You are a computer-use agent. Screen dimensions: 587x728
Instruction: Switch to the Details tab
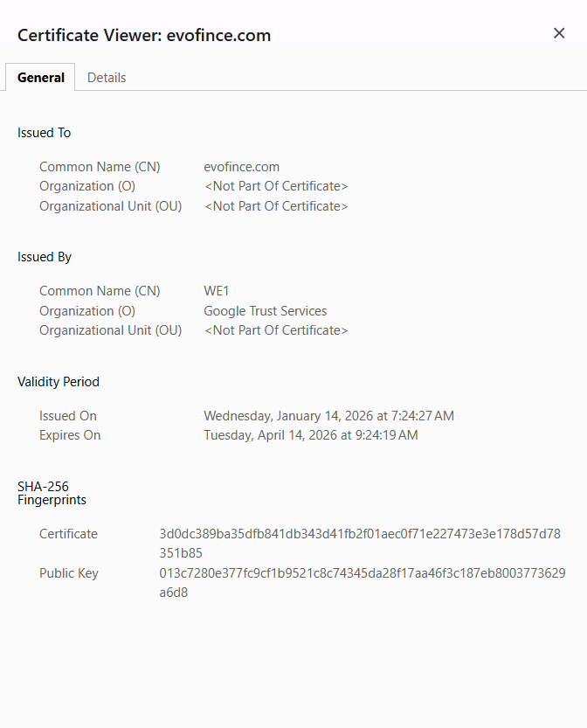(107, 78)
